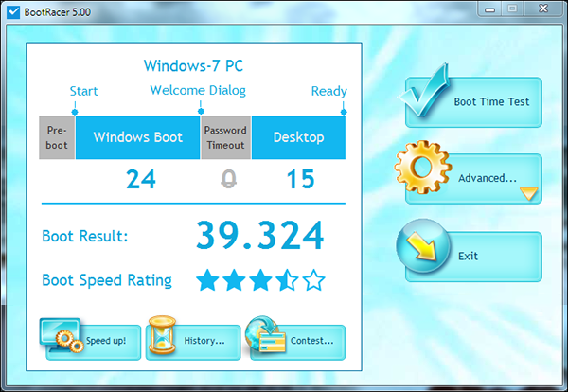Select the Pre-boot timeline segment
Viewport: 568px width, 392px height.
pos(57,137)
